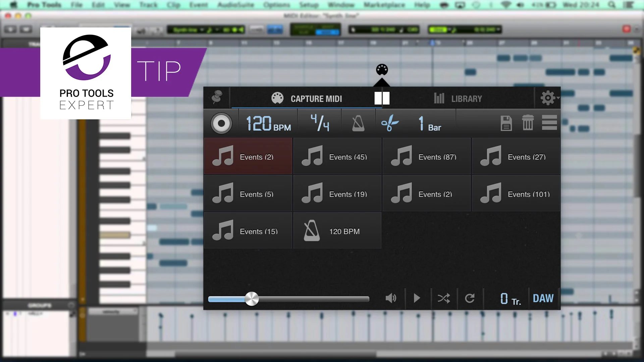Open the list view hamburger icon
This screenshot has height=362, width=644.
pos(549,123)
